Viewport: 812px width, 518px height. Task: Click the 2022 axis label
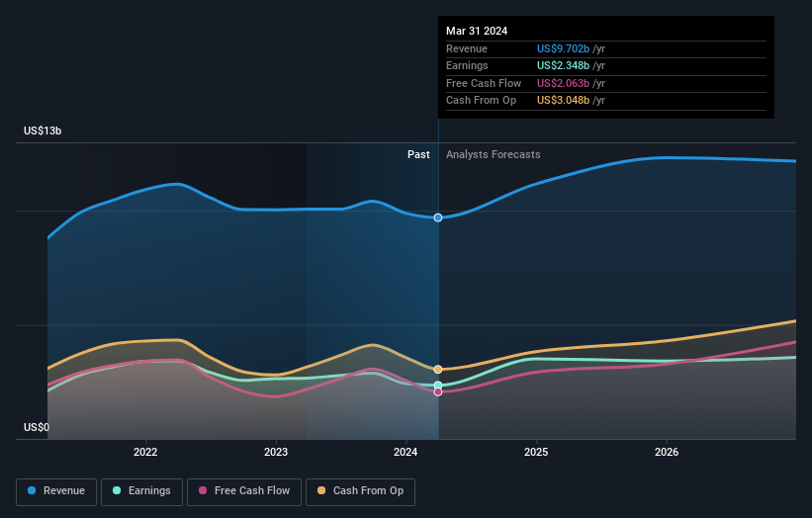pyautogui.click(x=145, y=452)
